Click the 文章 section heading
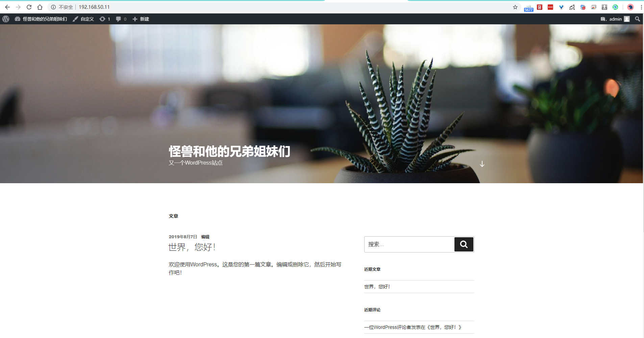Image resolution: width=644 pixels, height=338 pixels. click(x=173, y=216)
